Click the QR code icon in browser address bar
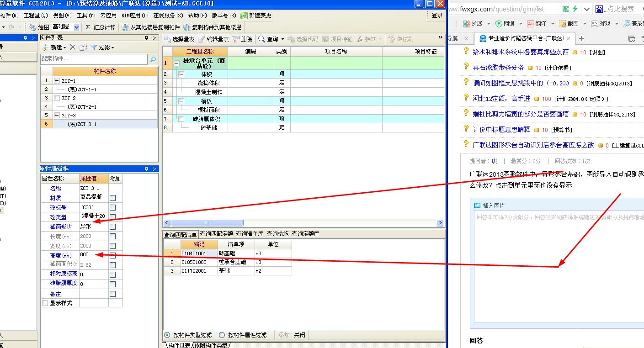 566,9
